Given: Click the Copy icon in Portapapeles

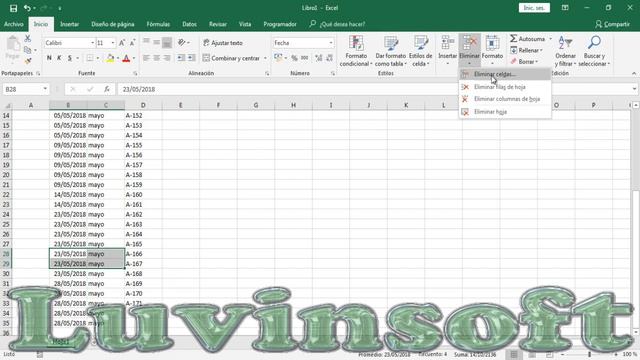Looking at the screenshot, I should [x=27, y=50].
